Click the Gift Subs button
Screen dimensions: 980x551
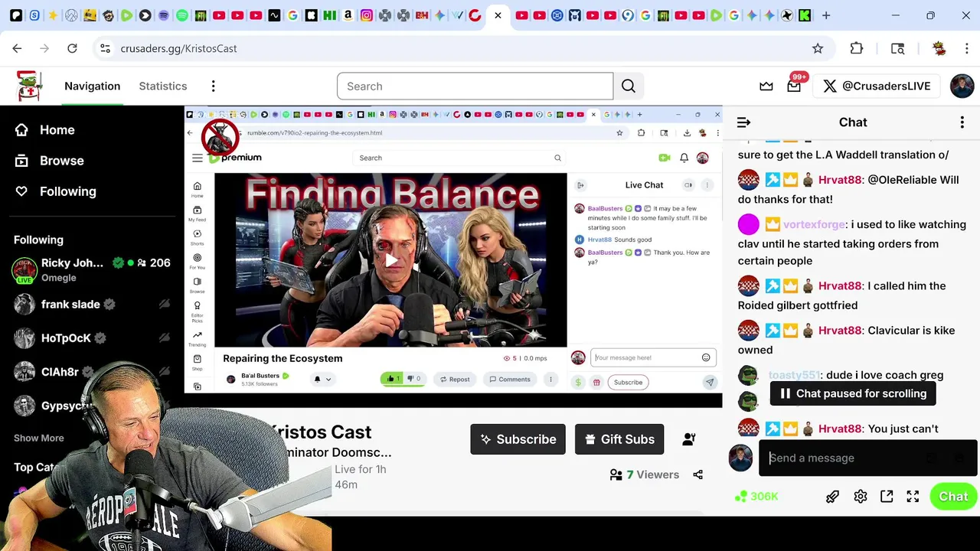[x=619, y=439]
